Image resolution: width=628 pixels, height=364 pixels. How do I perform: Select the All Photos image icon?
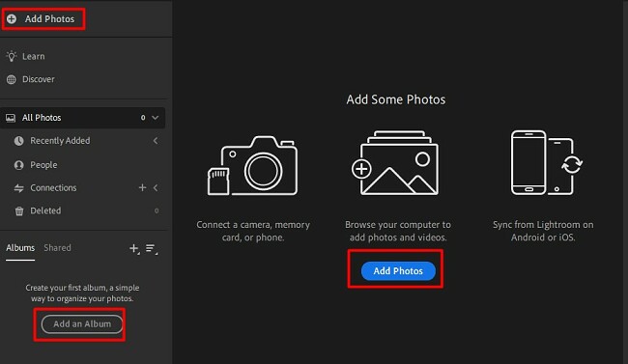click(x=11, y=118)
